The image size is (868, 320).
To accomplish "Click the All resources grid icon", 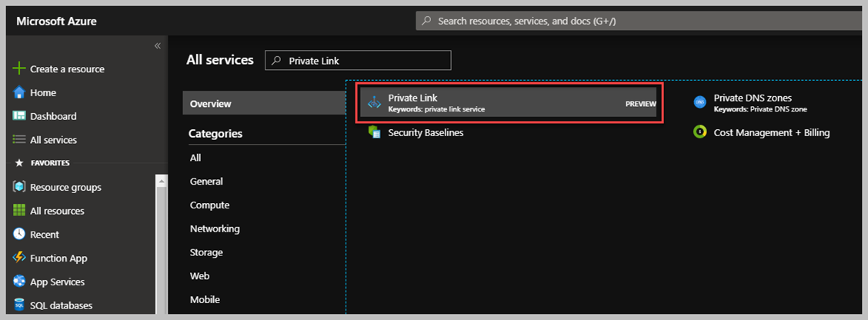I will pyautogui.click(x=19, y=211).
